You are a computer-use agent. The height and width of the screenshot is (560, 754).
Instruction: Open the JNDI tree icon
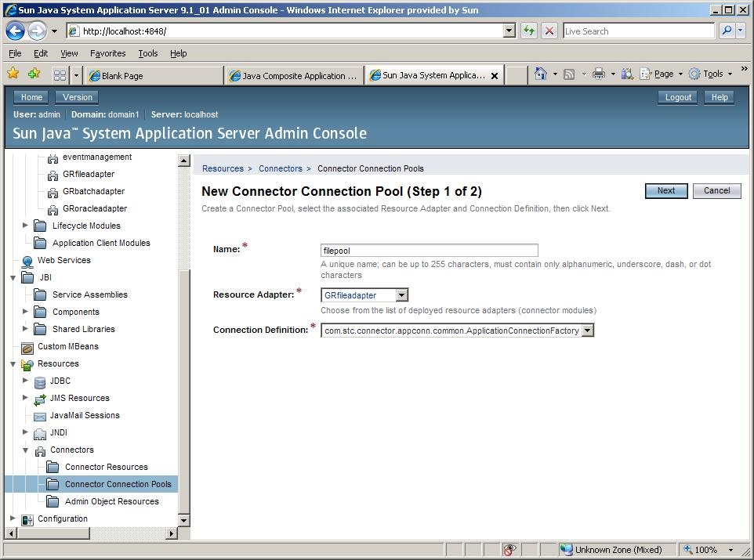point(40,434)
